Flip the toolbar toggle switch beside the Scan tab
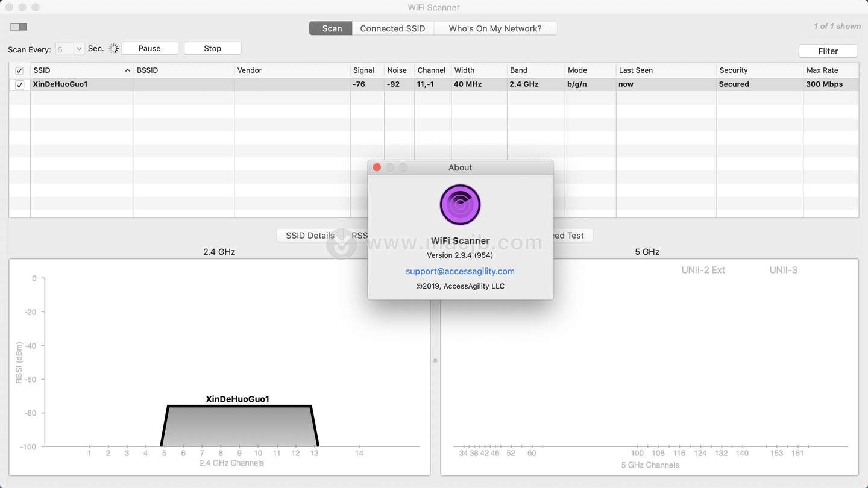Screen dimensions: 868x488 pyautogui.click(x=19, y=27)
